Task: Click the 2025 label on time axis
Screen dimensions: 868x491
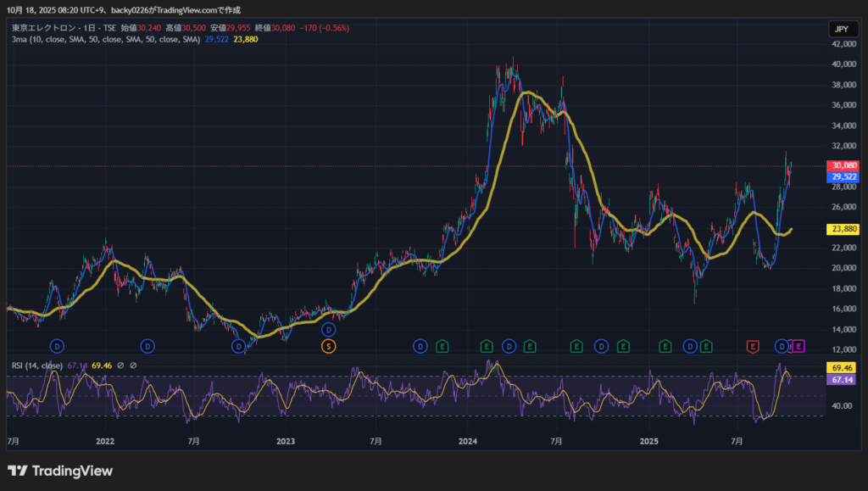Action: [648, 442]
